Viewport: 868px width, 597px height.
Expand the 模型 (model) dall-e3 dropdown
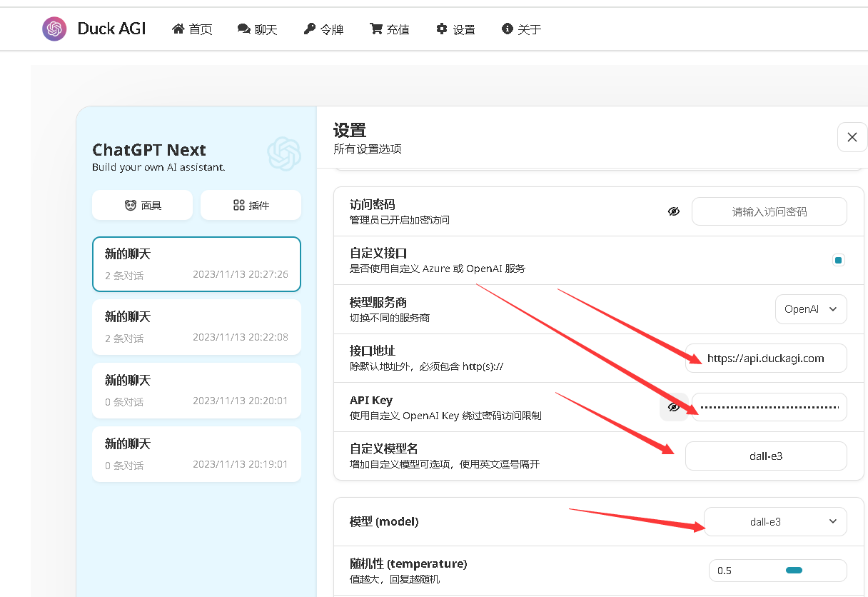[x=775, y=521]
